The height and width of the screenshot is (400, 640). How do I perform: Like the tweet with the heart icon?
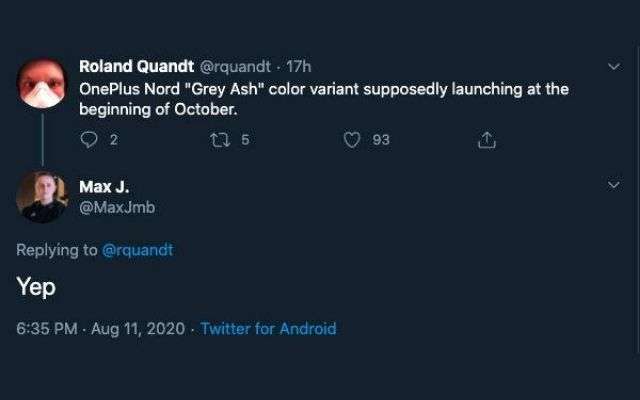point(351,141)
